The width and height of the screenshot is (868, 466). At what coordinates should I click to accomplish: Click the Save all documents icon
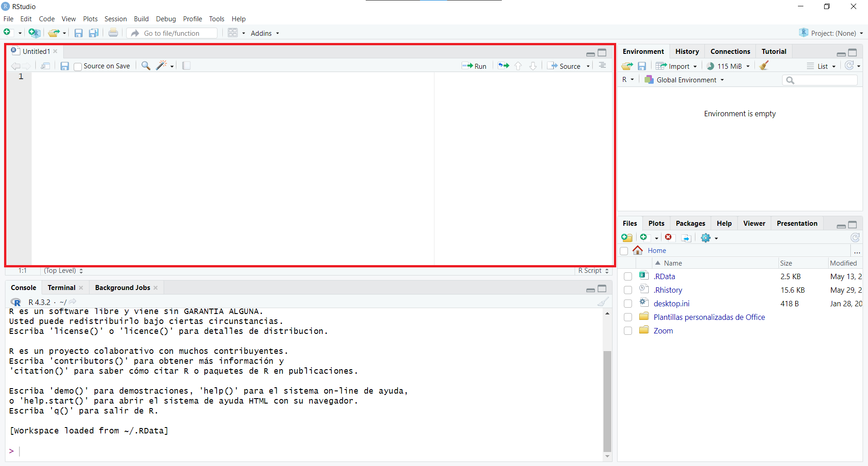94,33
